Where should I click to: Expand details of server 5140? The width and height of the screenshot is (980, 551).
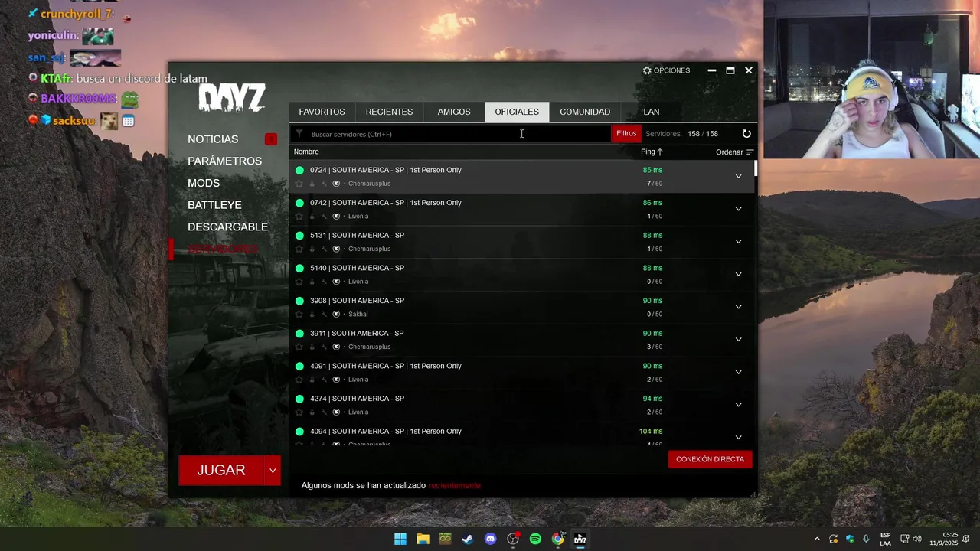[738, 275]
